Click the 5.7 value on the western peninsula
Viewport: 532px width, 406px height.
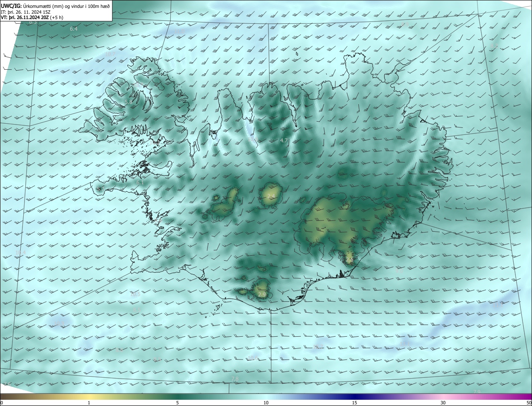[x=100, y=189]
